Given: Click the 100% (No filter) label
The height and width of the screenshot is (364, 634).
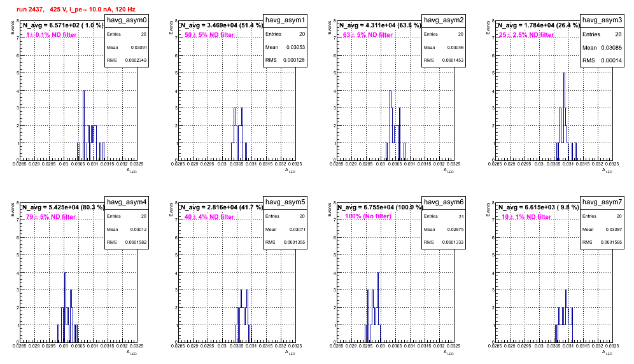Looking at the screenshot, I should tap(369, 216).
